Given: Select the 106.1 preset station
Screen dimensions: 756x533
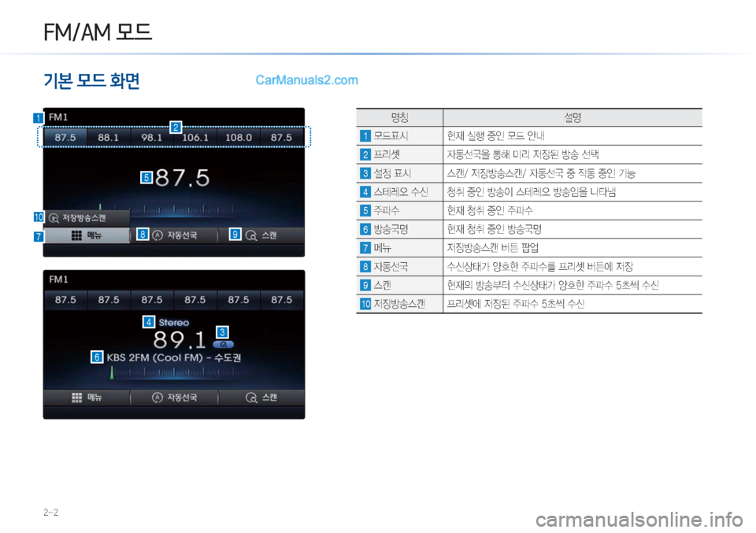Looking at the screenshot, I should (195, 137).
